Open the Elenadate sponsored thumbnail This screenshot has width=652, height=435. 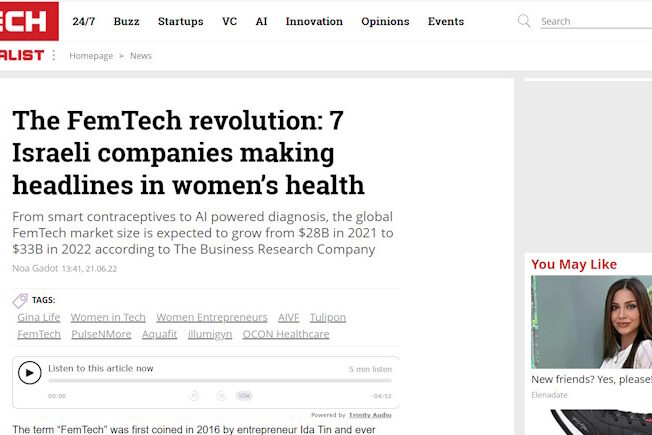[591, 322]
